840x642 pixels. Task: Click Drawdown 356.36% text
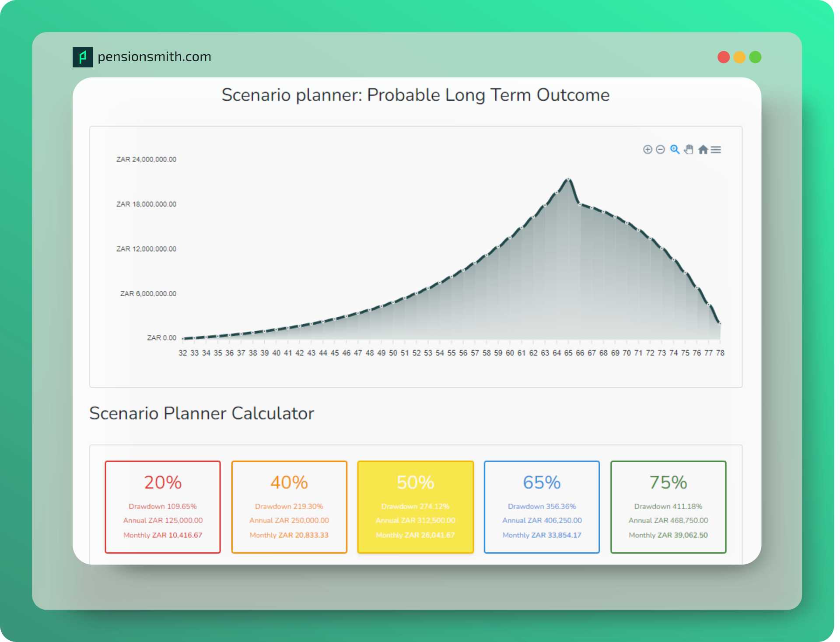click(x=542, y=506)
